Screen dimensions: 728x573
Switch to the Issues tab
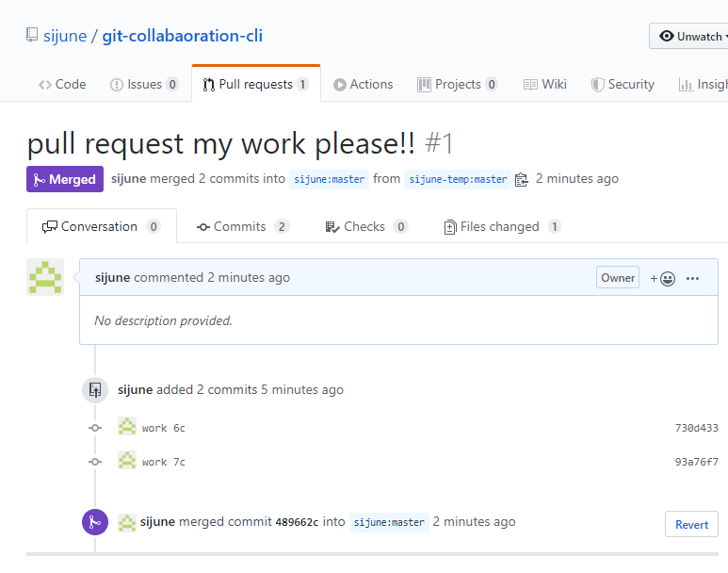point(144,84)
